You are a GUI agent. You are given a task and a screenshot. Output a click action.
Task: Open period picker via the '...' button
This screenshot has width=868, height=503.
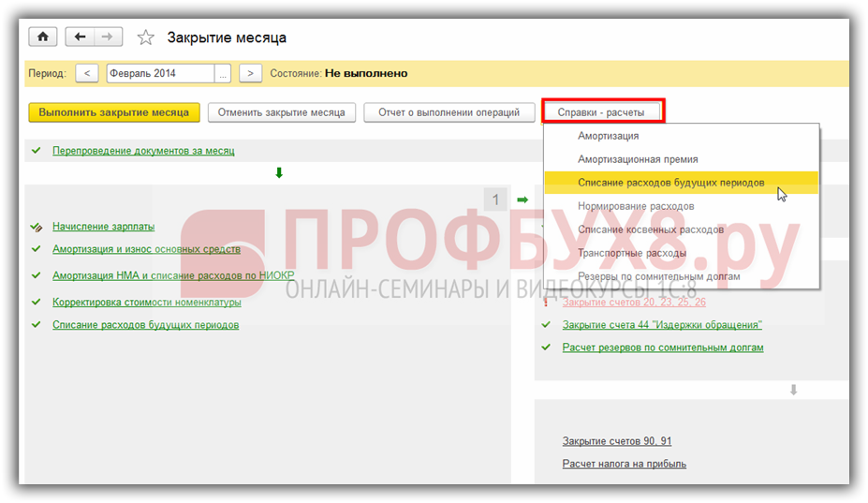pyautogui.click(x=223, y=73)
